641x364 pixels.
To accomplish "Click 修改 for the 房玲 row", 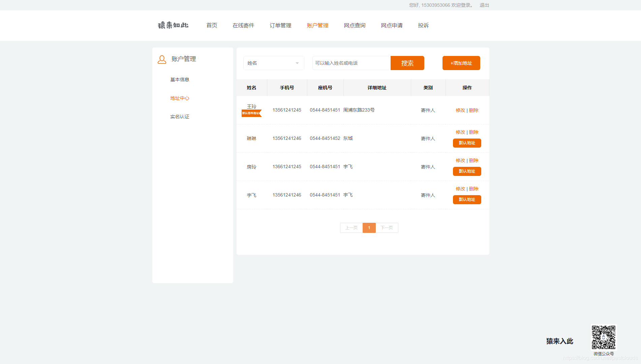I will click(460, 160).
